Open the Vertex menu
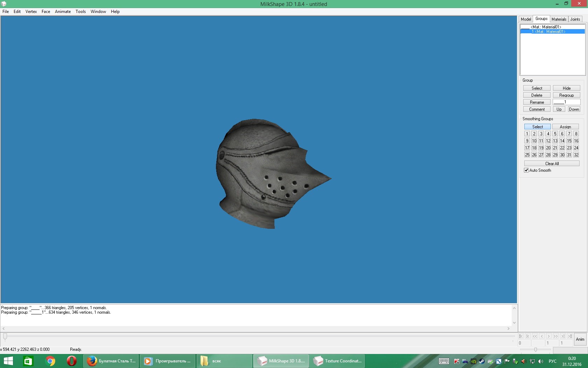This screenshot has width=588, height=368. (31, 12)
